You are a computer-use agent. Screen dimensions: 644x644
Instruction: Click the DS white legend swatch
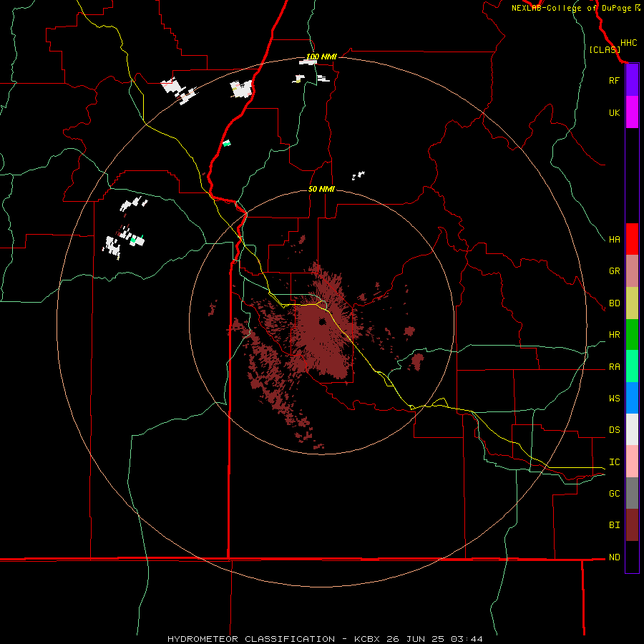click(632, 429)
